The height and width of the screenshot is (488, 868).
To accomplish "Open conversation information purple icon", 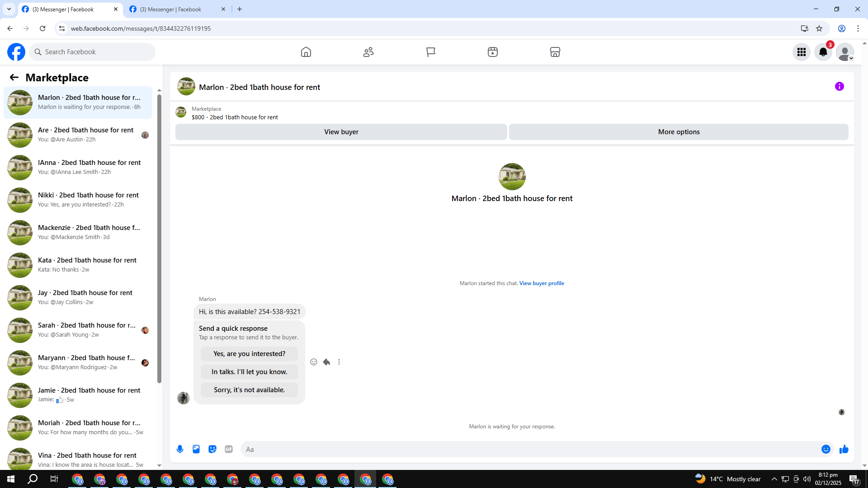I will pyautogui.click(x=839, y=86).
